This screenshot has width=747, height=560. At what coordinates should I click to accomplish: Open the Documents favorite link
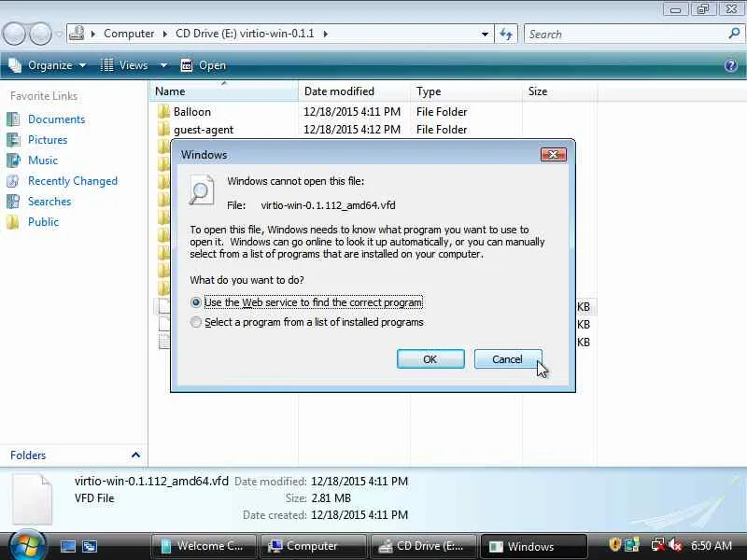(x=57, y=119)
